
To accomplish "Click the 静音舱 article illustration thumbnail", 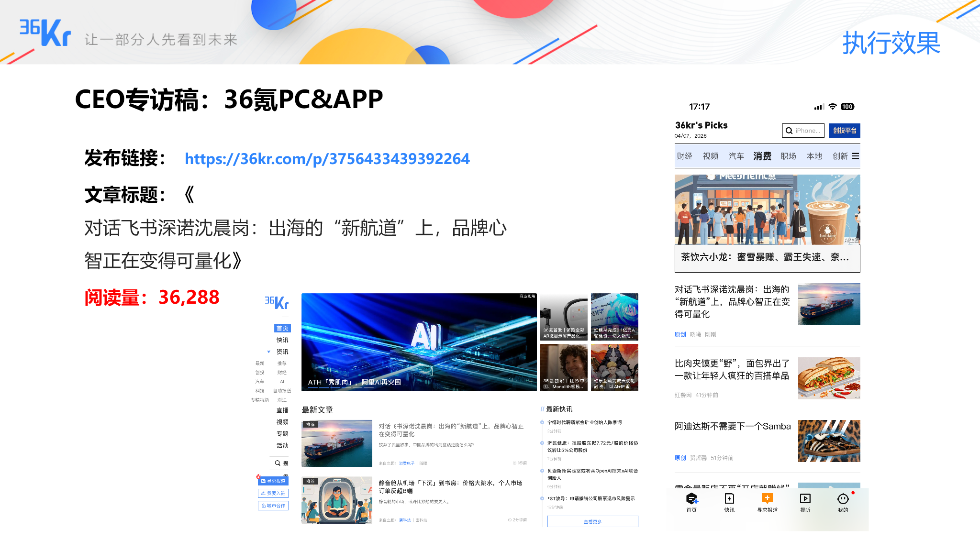I will pyautogui.click(x=337, y=500).
